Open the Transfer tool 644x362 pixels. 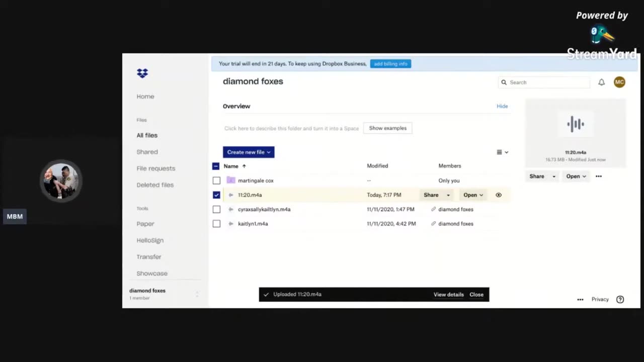click(x=149, y=257)
